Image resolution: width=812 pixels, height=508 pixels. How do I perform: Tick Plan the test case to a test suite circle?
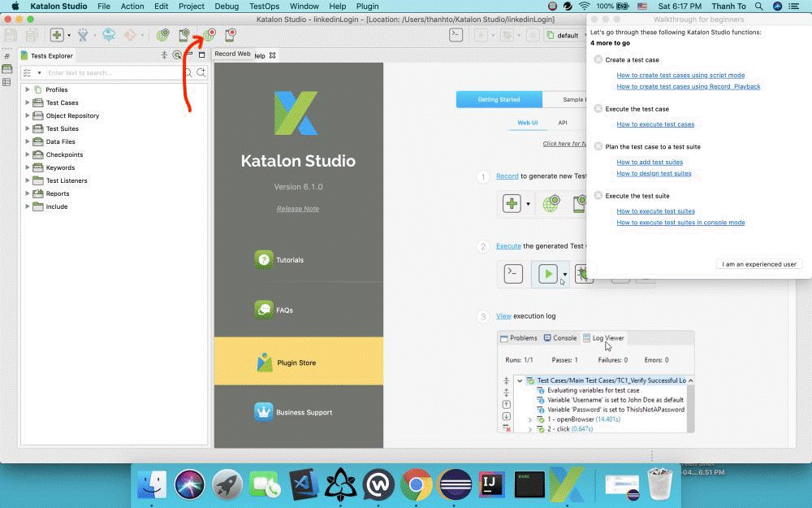598,146
